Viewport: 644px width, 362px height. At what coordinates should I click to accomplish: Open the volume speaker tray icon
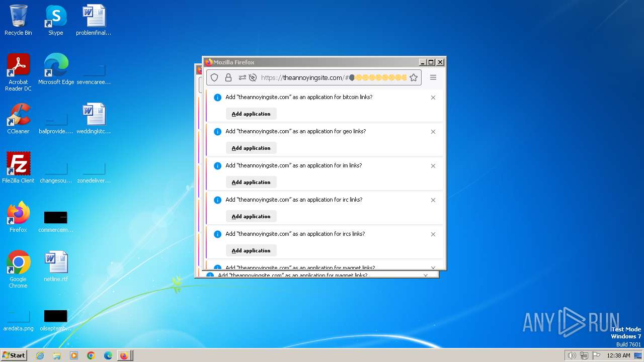click(x=572, y=355)
